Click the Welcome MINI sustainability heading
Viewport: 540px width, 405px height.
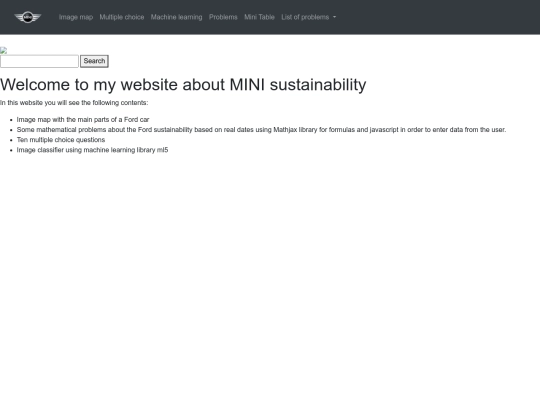(x=183, y=84)
